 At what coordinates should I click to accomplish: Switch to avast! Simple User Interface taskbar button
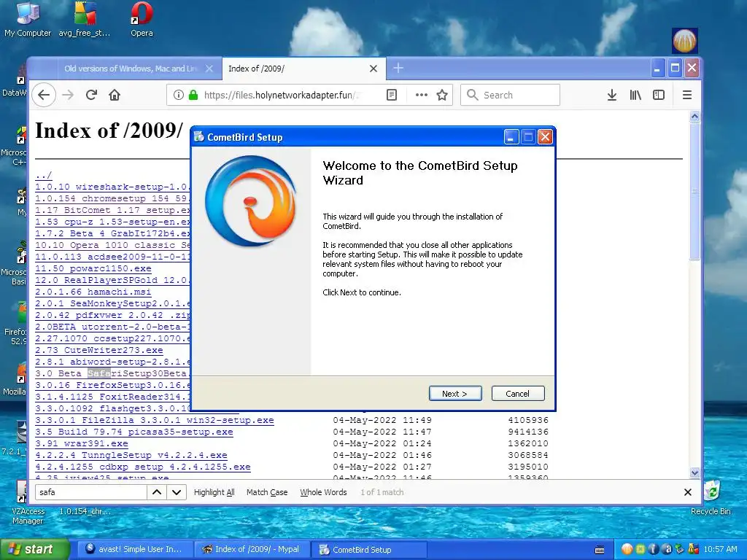click(134, 549)
